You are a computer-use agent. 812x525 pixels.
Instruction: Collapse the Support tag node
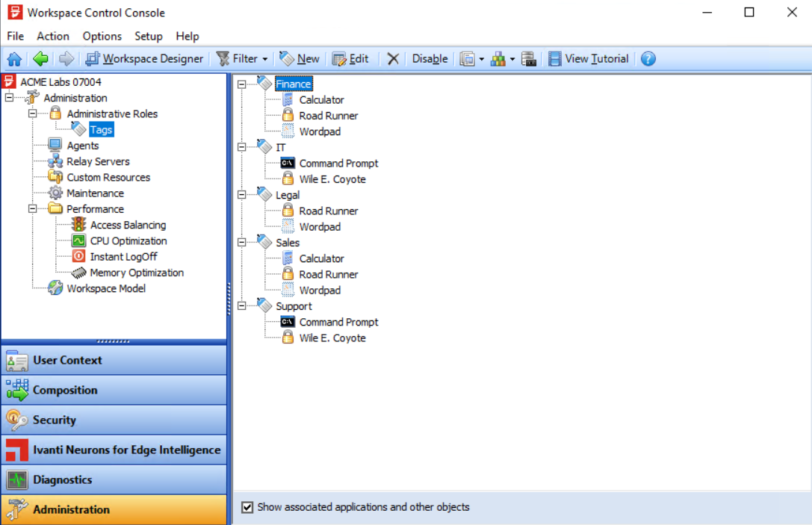coord(241,306)
